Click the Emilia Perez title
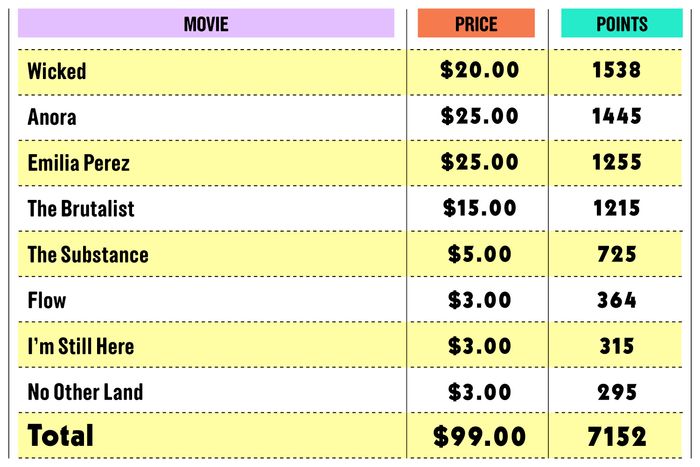The height and width of the screenshot is (467, 700). [x=79, y=163]
